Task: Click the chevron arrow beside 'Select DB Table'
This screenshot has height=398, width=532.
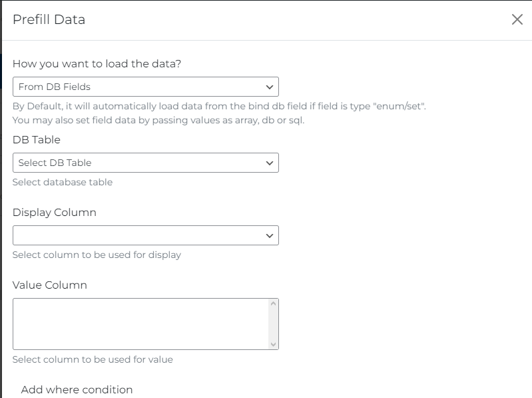Action: (270, 163)
